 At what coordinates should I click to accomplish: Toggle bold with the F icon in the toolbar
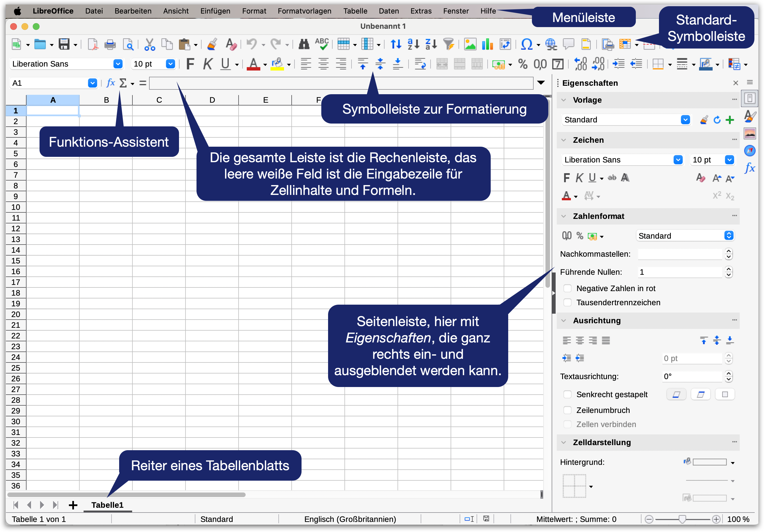pyautogui.click(x=190, y=64)
